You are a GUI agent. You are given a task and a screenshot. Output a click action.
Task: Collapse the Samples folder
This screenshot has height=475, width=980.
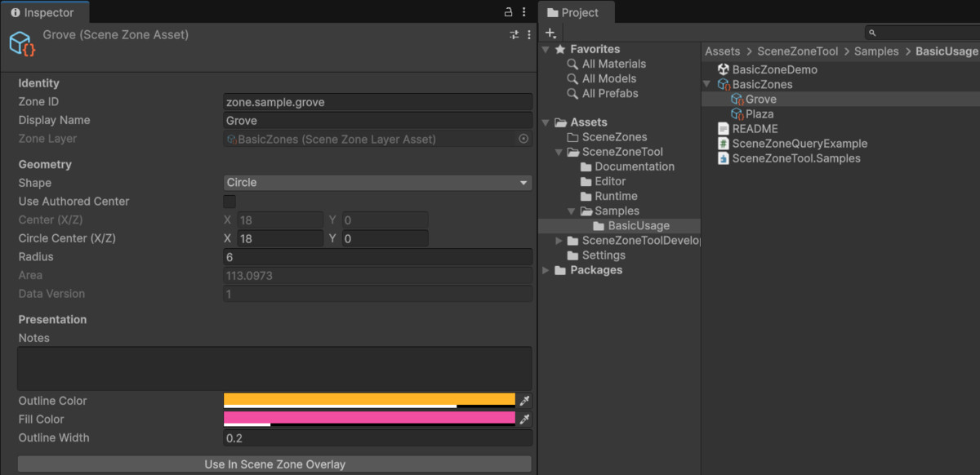(x=572, y=211)
